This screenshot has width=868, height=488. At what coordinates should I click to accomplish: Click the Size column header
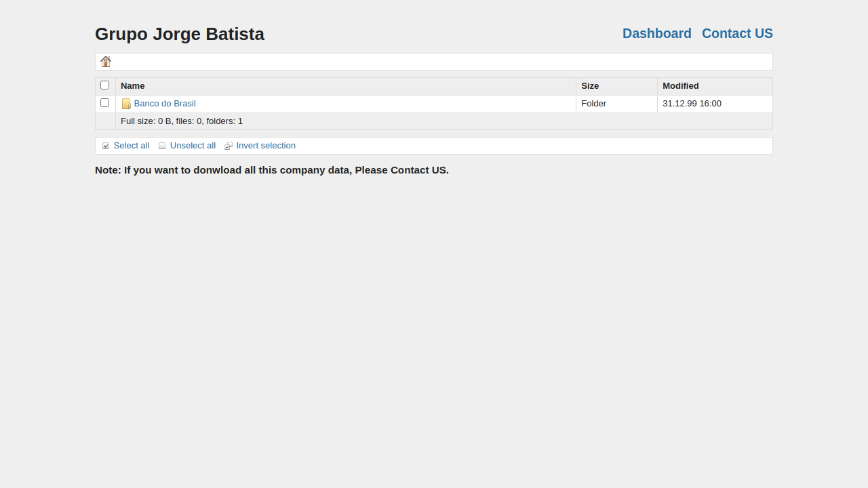click(590, 86)
